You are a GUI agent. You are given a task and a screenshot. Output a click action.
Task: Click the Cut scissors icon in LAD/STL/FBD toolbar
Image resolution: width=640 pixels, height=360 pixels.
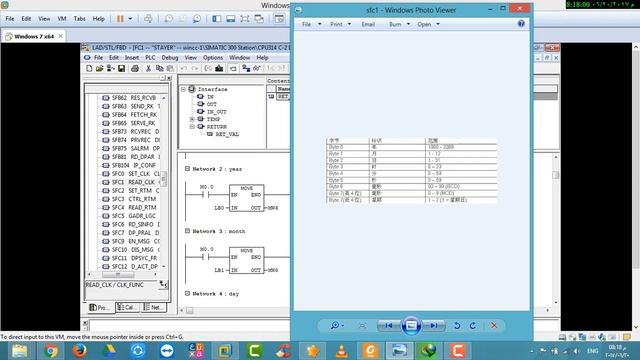(149, 69)
